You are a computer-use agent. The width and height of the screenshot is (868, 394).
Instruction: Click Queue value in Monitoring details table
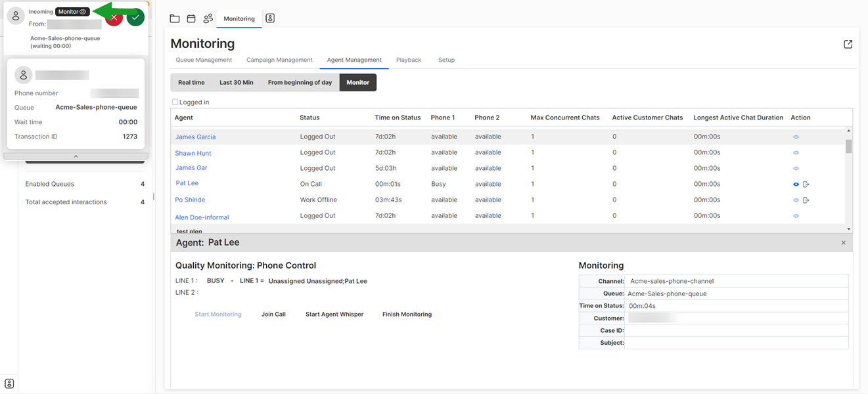(667, 294)
